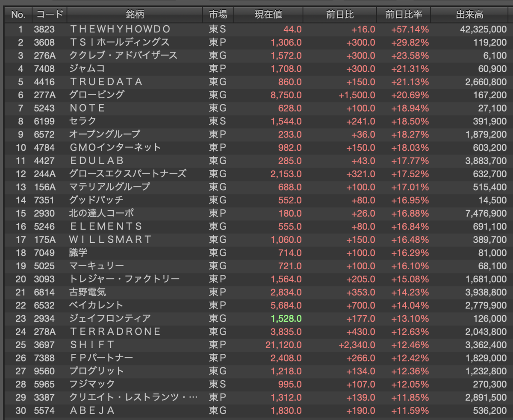Select the ＮＯＴＥ stock name
This screenshot has height=420, width=513.
(87, 108)
